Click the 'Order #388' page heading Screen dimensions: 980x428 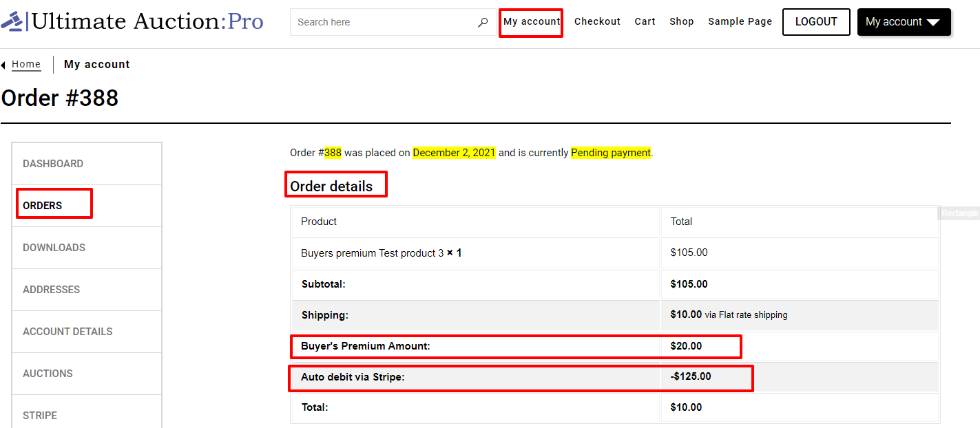(60, 98)
